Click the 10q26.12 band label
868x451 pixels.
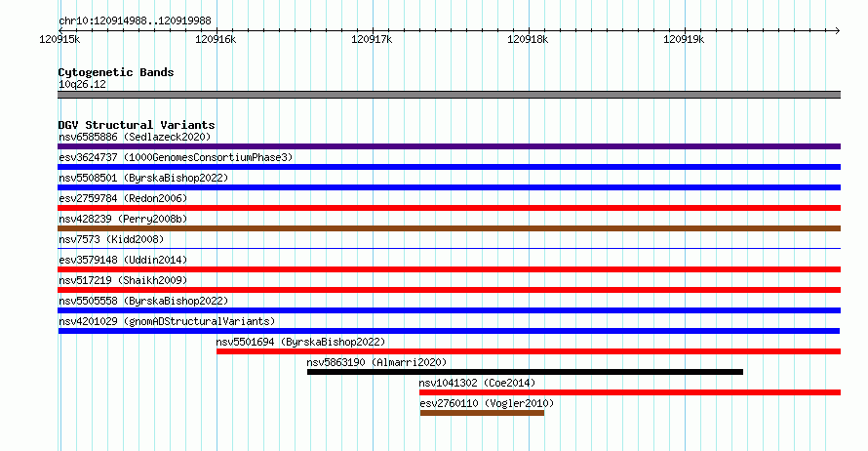point(83,84)
